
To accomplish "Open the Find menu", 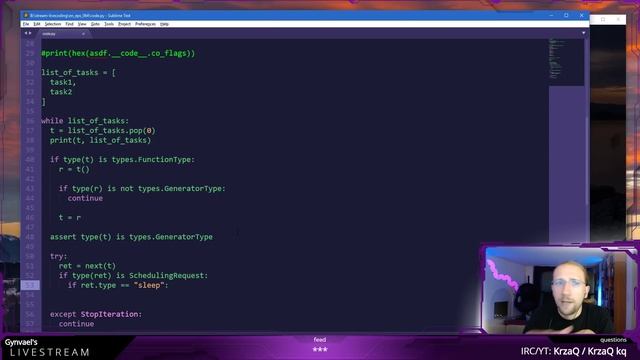I will [x=69, y=24].
